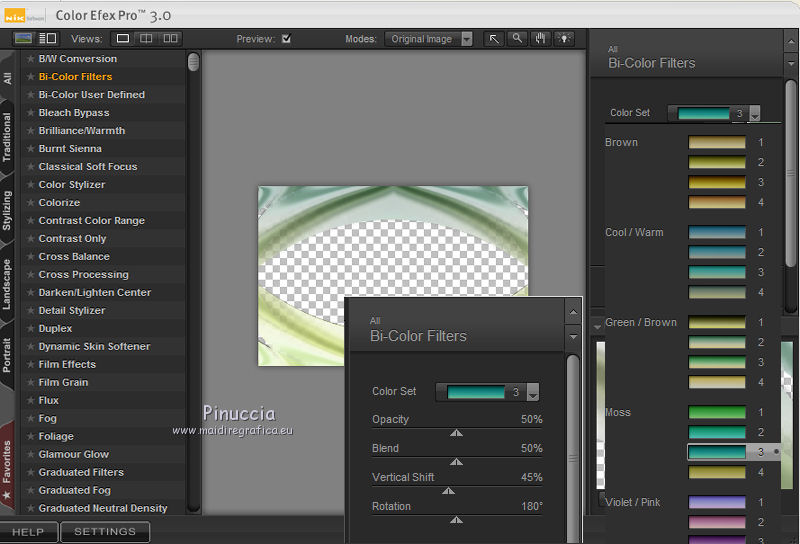Choose the side-by-side preview view icon

click(170, 39)
